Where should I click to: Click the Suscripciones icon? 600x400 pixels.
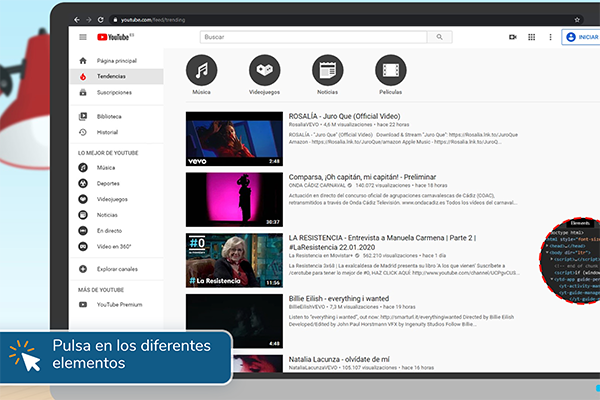83,92
